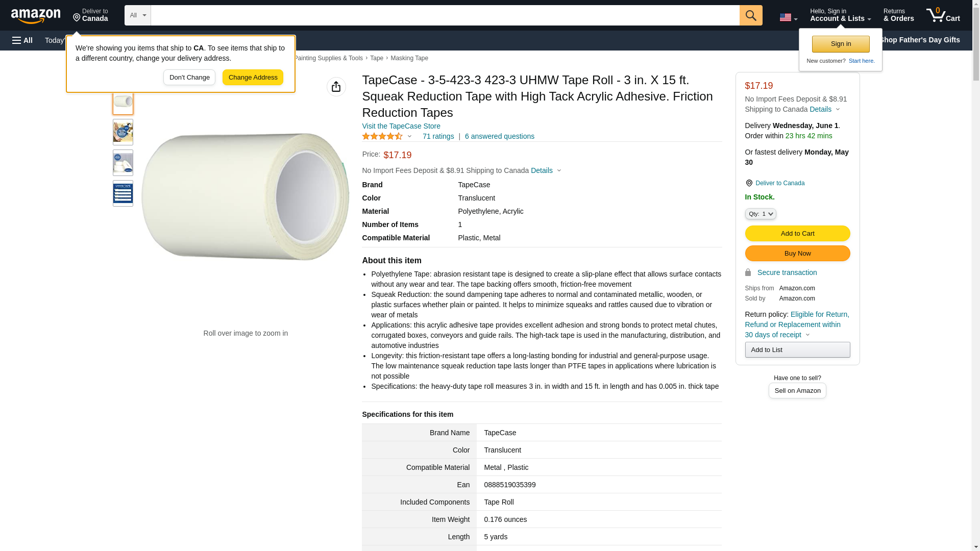Click the share icon on product image
This screenshot has width=980, height=551.
point(336,87)
